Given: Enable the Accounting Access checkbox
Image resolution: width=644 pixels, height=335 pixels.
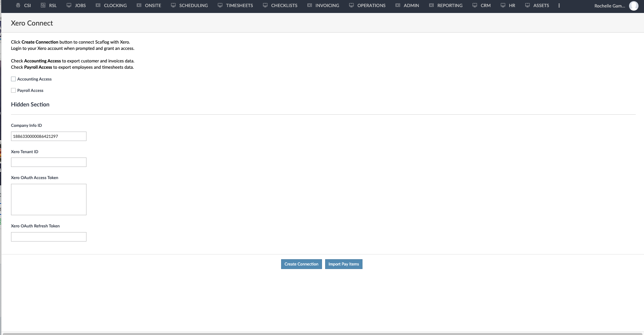Looking at the screenshot, I should (x=13, y=79).
